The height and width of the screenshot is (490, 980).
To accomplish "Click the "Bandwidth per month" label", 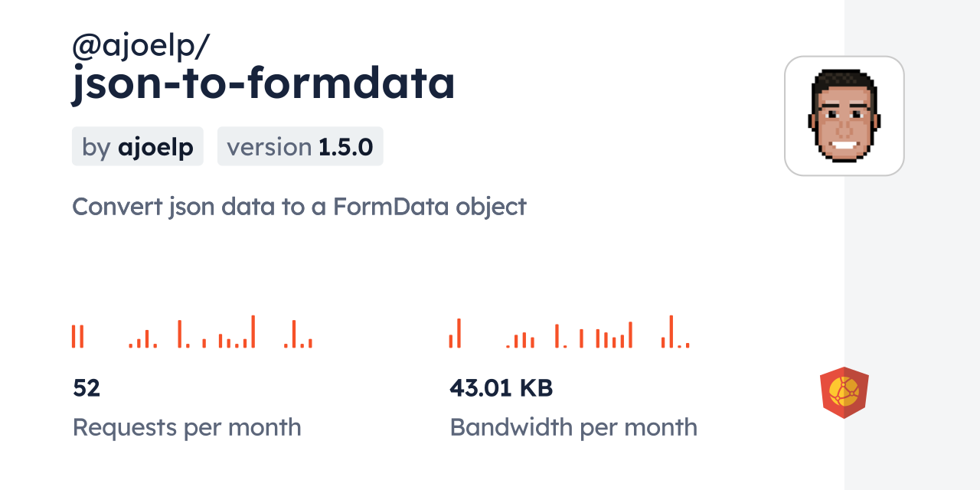I will point(573,427).
